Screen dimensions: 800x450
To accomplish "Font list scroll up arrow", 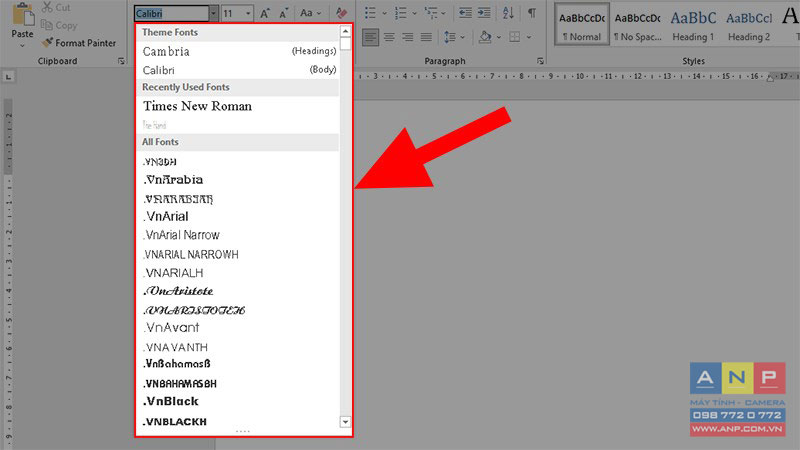I will pyautogui.click(x=345, y=32).
